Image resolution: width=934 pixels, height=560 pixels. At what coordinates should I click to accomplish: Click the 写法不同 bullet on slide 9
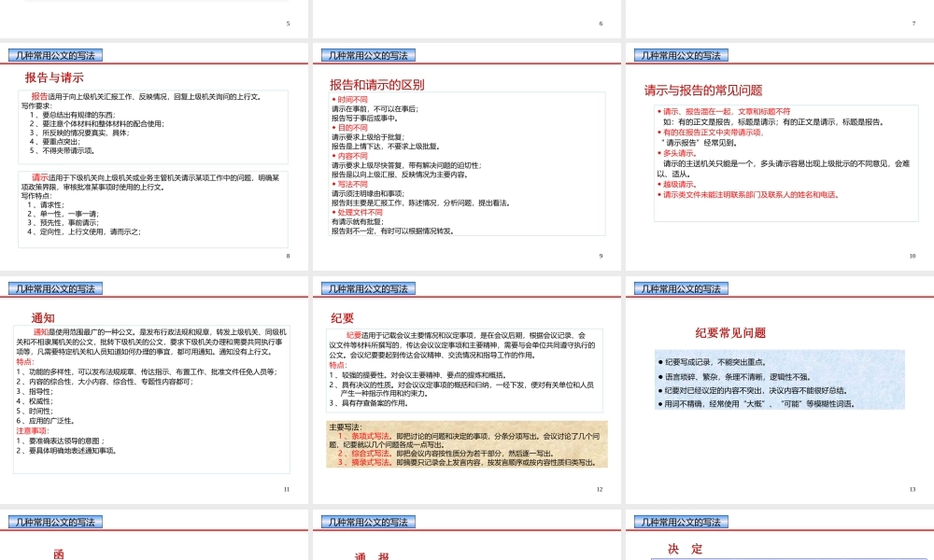[349, 184]
